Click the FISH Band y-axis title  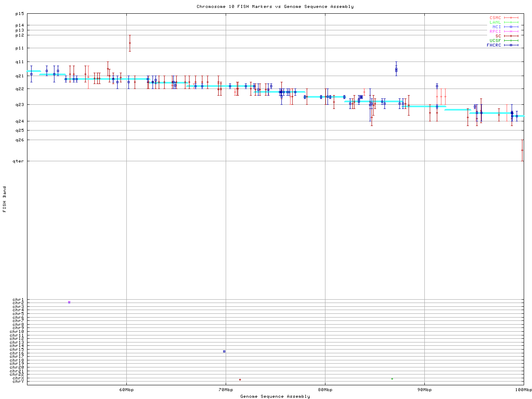pos(5,199)
